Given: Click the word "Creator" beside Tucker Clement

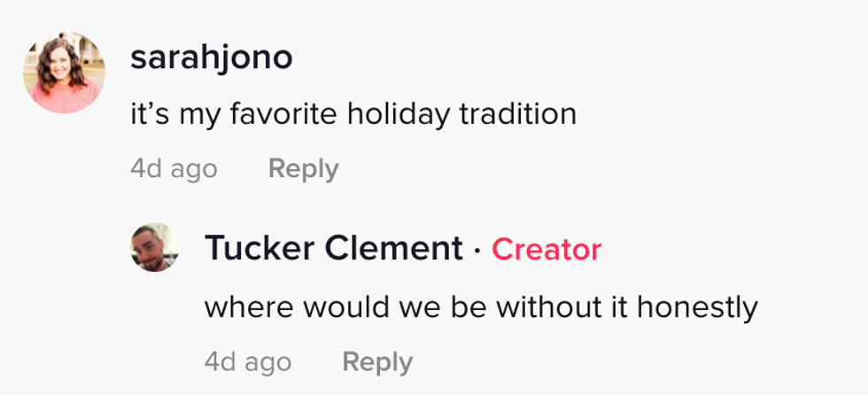Looking at the screenshot, I should (x=546, y=250).
